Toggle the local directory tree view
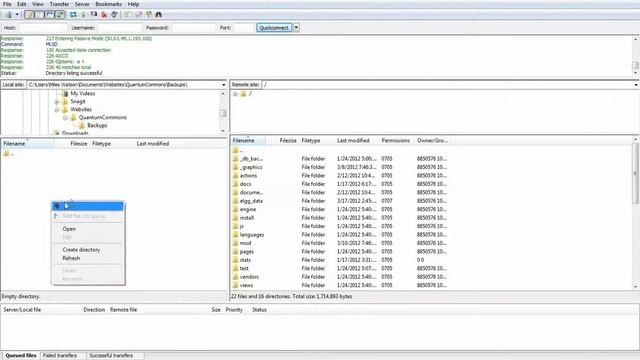The width and height of the screenshot is (640, 360). (x=39, y=15)
